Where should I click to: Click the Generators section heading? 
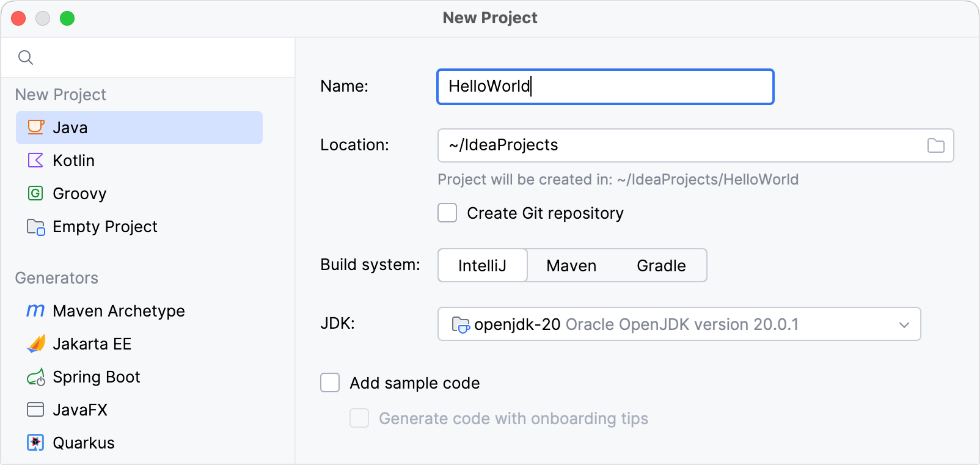pos(56,278)
